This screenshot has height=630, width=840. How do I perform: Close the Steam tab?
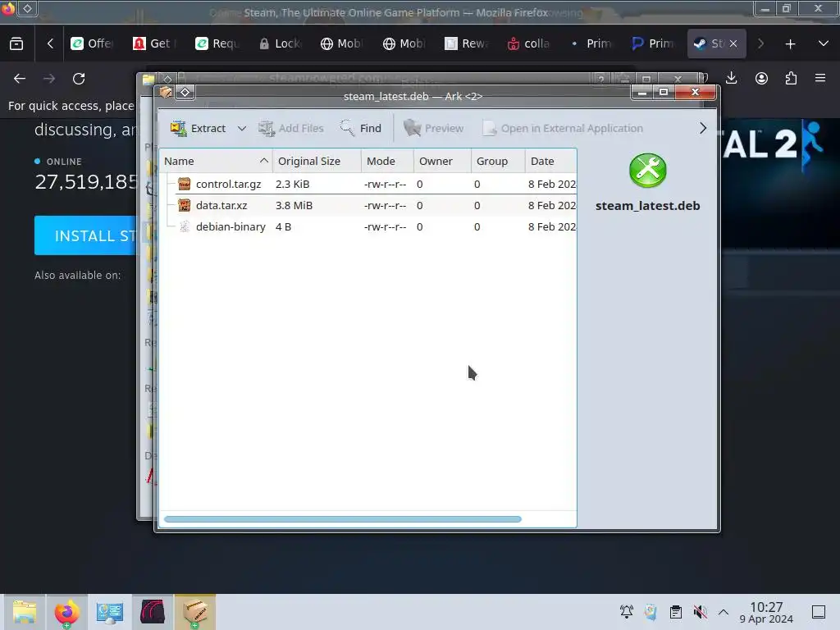[733, 44]
